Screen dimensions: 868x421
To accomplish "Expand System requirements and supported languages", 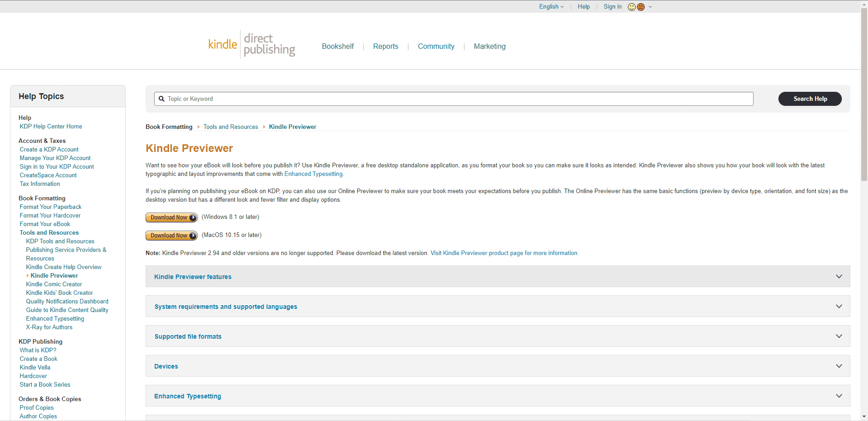I will pyautogui.click(x=498, y=306).
